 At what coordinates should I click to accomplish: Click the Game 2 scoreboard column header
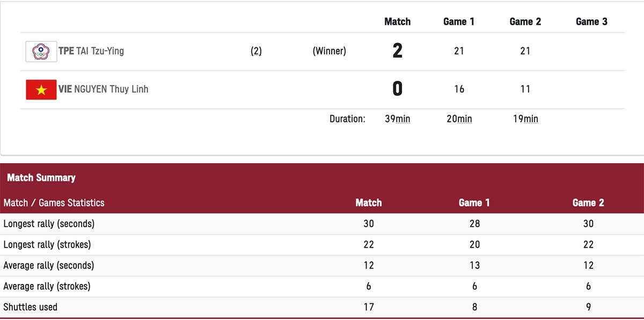tap(525, 21)
